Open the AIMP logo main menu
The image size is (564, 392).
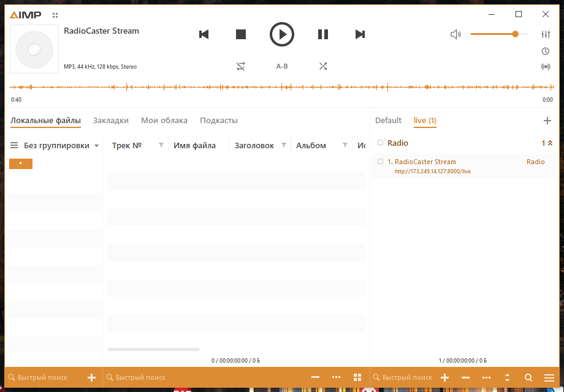click(x=25, y=15)
